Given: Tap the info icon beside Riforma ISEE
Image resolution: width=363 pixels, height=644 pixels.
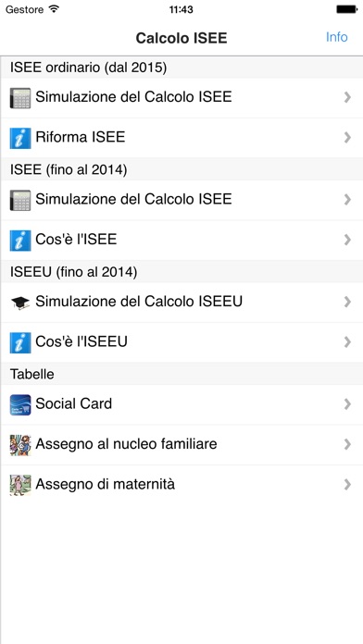Looking at the screenshot, I should click(x=20, y=138).
